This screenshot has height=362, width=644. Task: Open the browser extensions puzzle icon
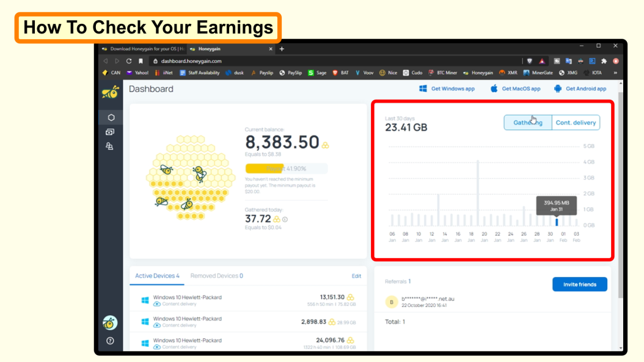tap(604, 61)
